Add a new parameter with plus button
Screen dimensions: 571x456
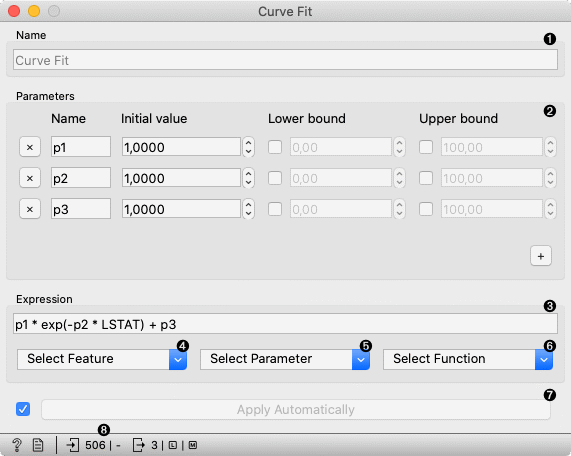click(x=541, y=256)
